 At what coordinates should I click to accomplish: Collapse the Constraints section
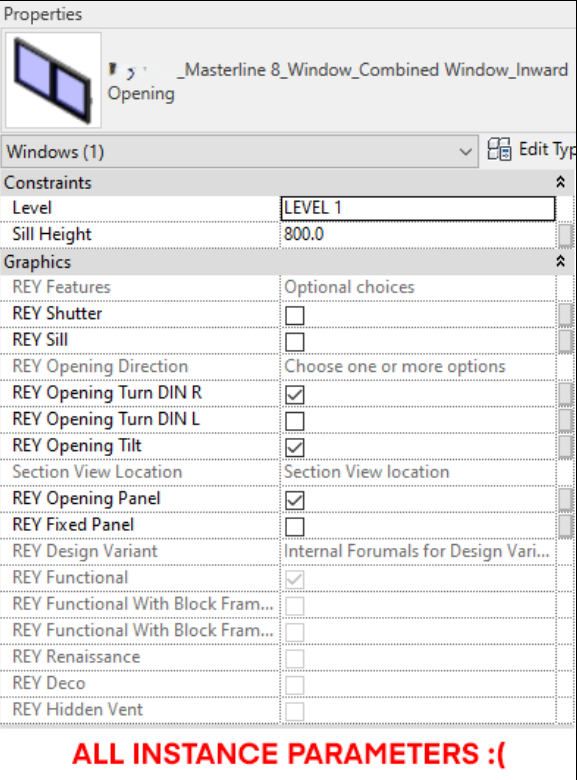pyautogui.click(x=560, y=182)
